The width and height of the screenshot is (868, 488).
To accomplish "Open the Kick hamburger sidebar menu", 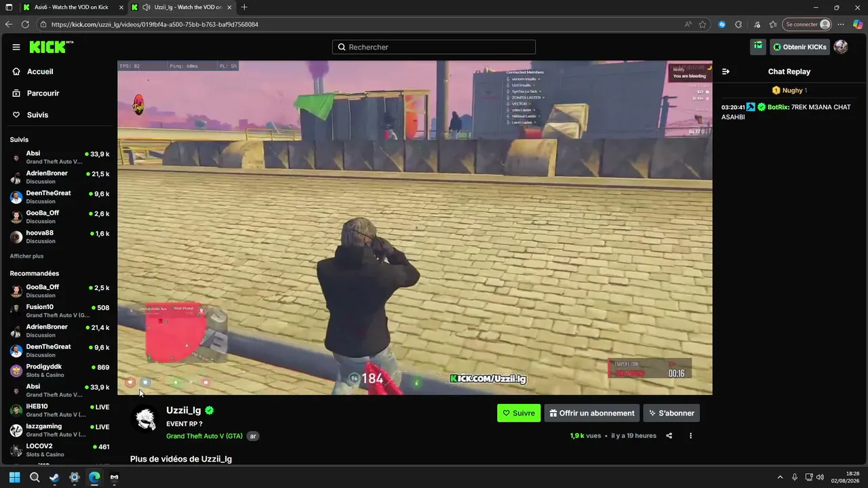I will pos(16,47).
